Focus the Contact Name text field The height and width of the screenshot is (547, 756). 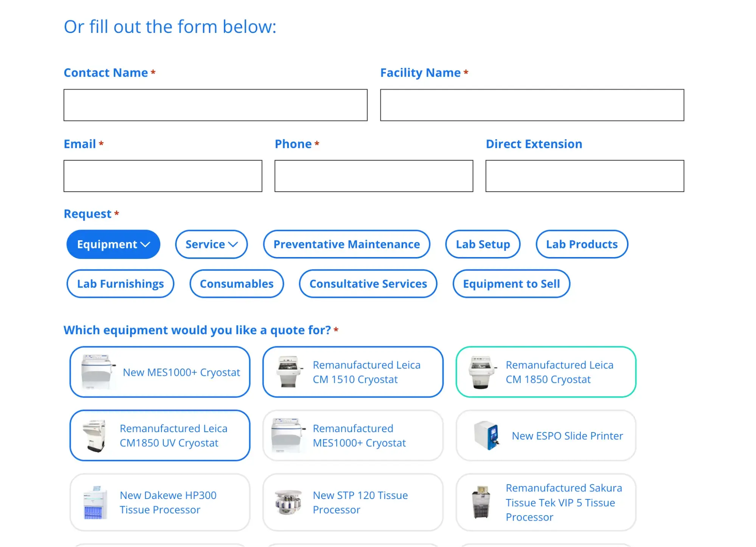[216, 105]
